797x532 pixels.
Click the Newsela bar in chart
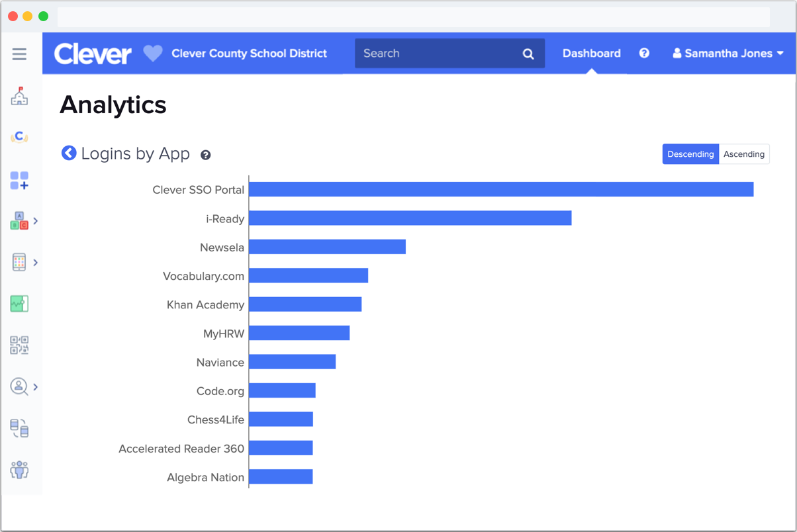coord(327,247)
